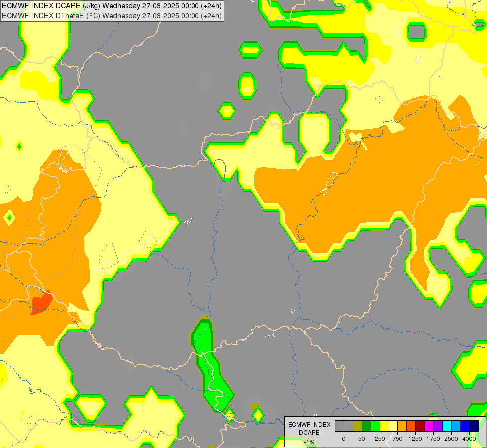Image resolution: width=487 pixels, height=448 pixels.
Task: Click the DCAPE label in the legend
Action: [309, 433]
